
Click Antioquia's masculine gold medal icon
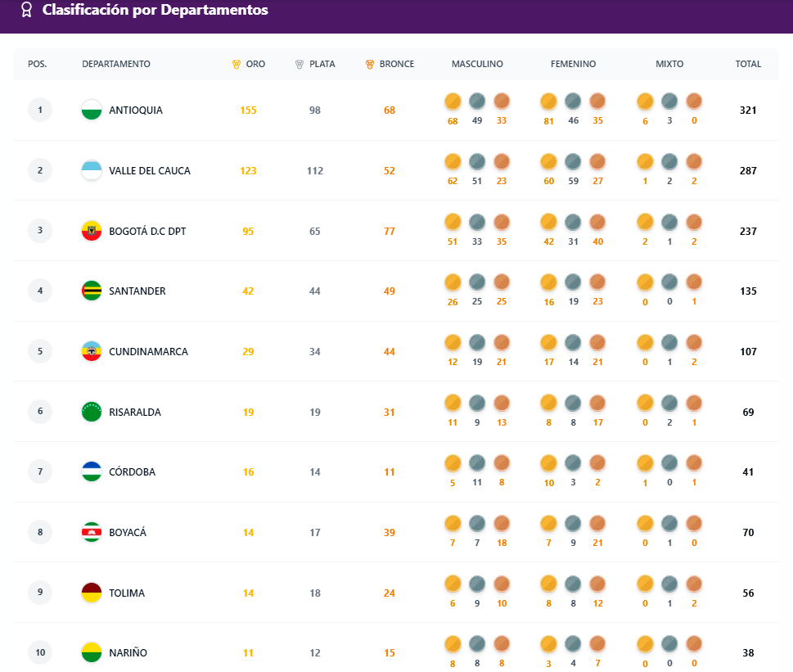click(x=453, y=101)
